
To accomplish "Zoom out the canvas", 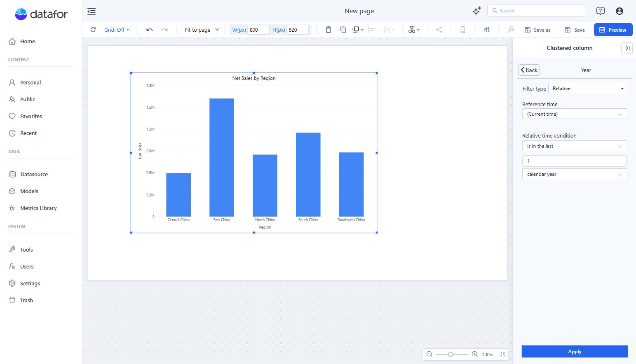I will pyautogui.click(x=429, y=354).
